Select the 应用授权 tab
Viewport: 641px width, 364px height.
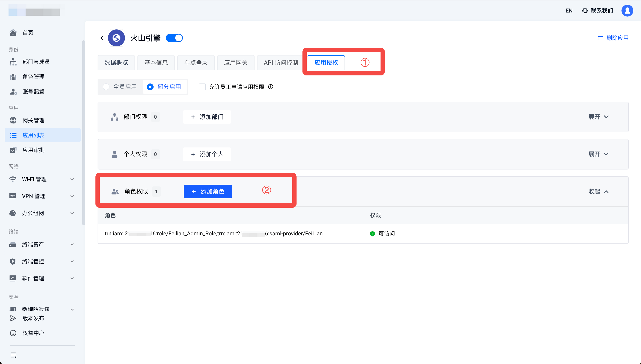point(326,63)
